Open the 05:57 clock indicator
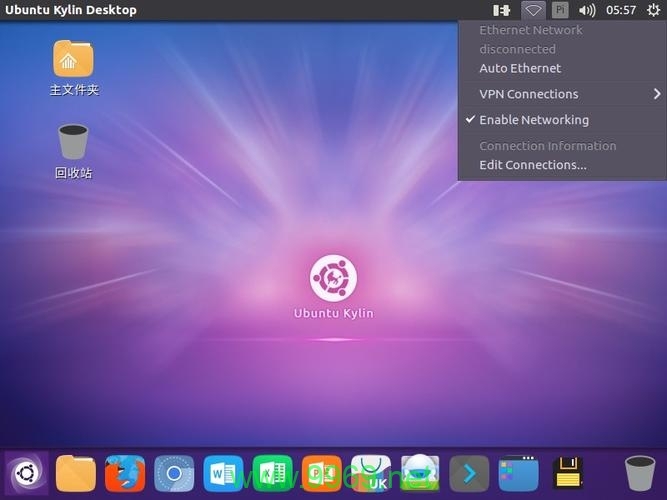Screen dimensions: 667x500 (x=621, y=10)
